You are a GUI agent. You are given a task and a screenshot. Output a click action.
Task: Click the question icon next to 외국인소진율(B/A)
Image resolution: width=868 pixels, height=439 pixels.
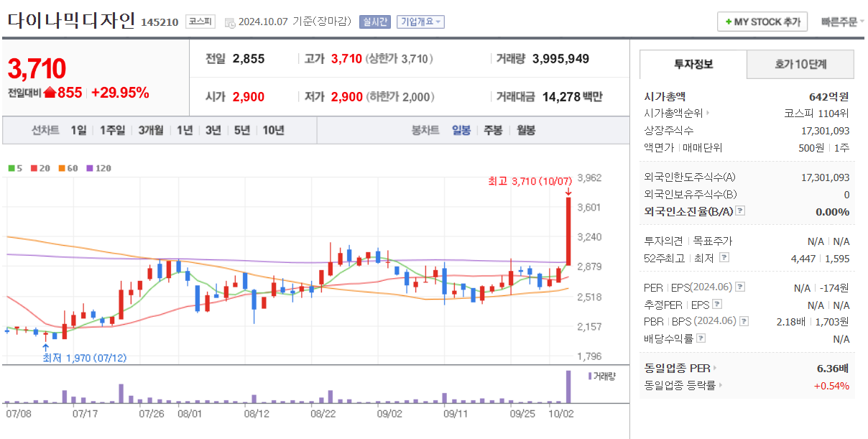(740, 211)
